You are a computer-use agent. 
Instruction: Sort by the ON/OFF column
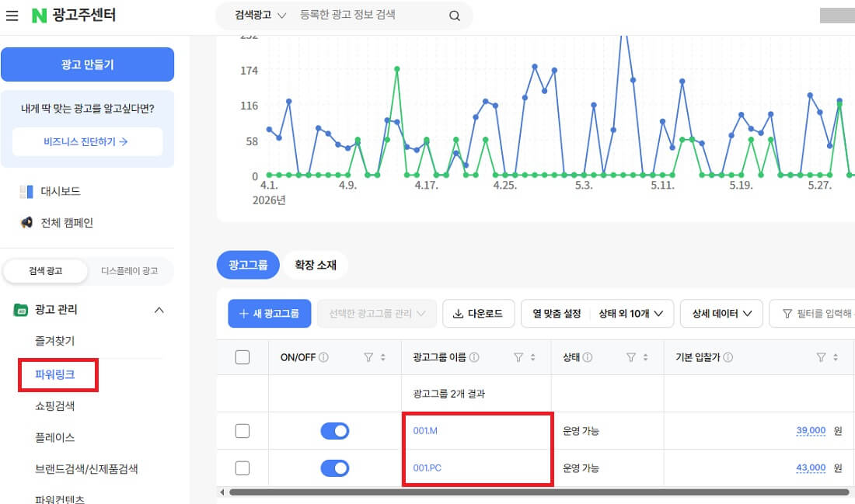[x=382, y=357]
